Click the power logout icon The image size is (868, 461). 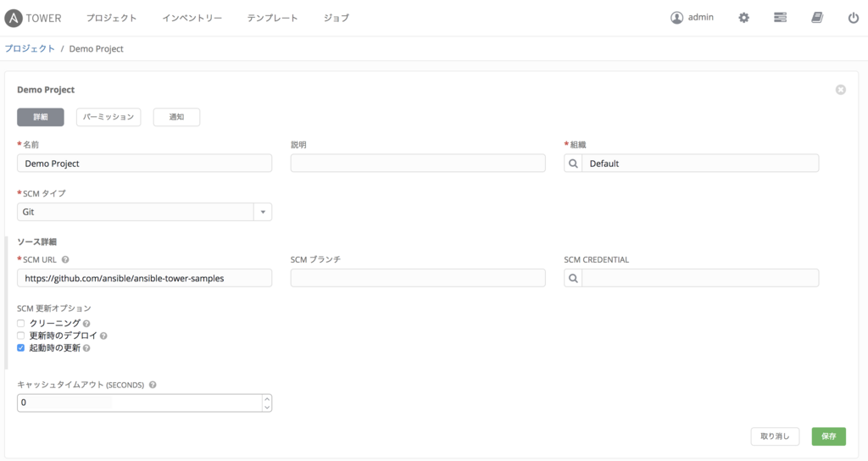(x=853, y=18)
